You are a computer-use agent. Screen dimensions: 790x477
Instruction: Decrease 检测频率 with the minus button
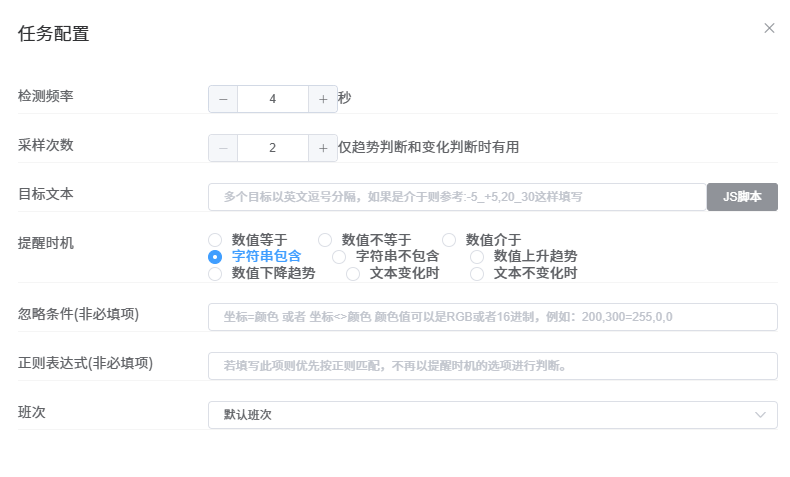223,99
